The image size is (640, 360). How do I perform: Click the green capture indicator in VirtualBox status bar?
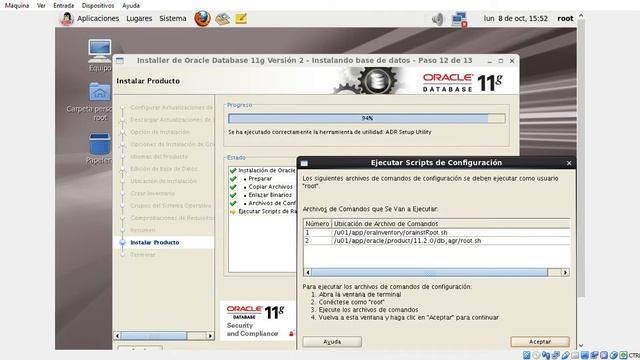pos(623,356)
